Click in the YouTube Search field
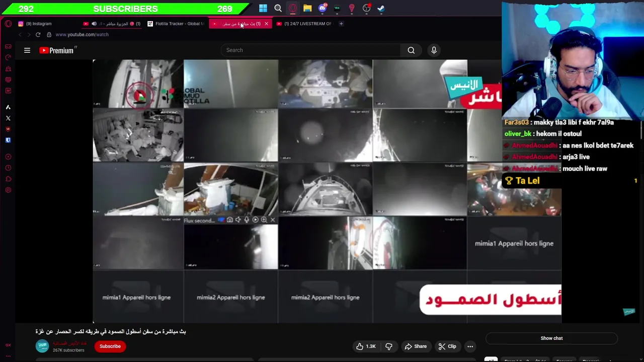The height and width of the screenshot is (362, 644). pos(311,50)
